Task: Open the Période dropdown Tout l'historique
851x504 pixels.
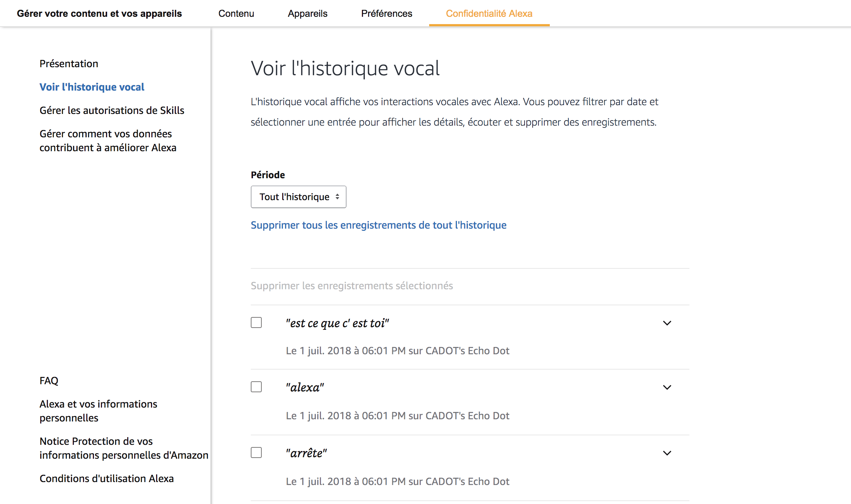Action: coord(298,197)
